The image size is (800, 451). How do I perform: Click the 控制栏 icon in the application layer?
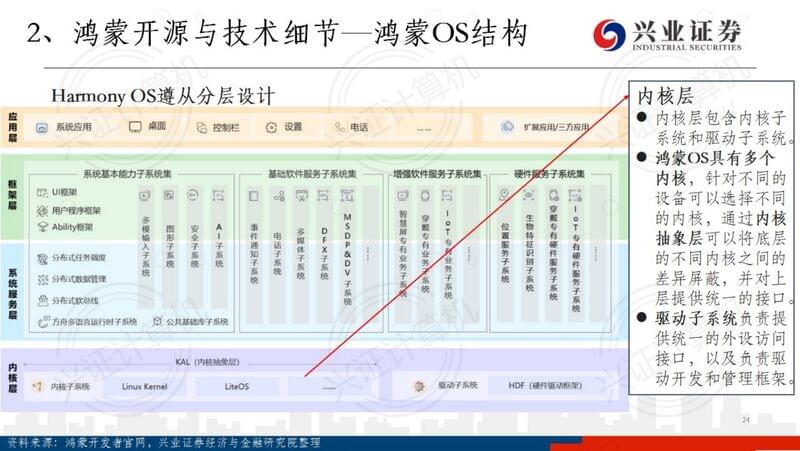(x=202, y=128)
